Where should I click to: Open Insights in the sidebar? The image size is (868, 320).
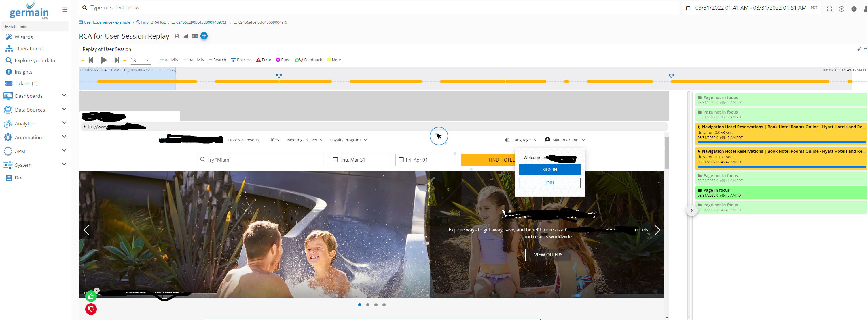coord(23,72)
